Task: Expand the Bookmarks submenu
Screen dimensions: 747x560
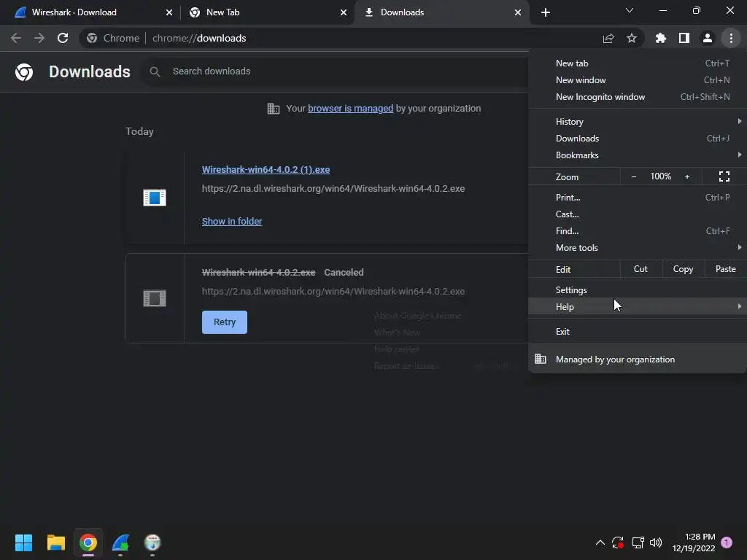Action: (638, 155)
